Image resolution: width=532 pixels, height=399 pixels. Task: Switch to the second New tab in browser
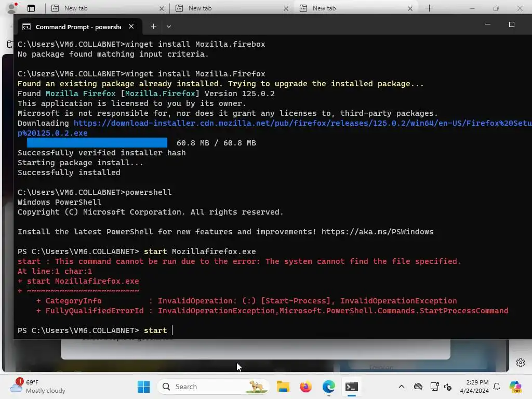click(231, 8)
